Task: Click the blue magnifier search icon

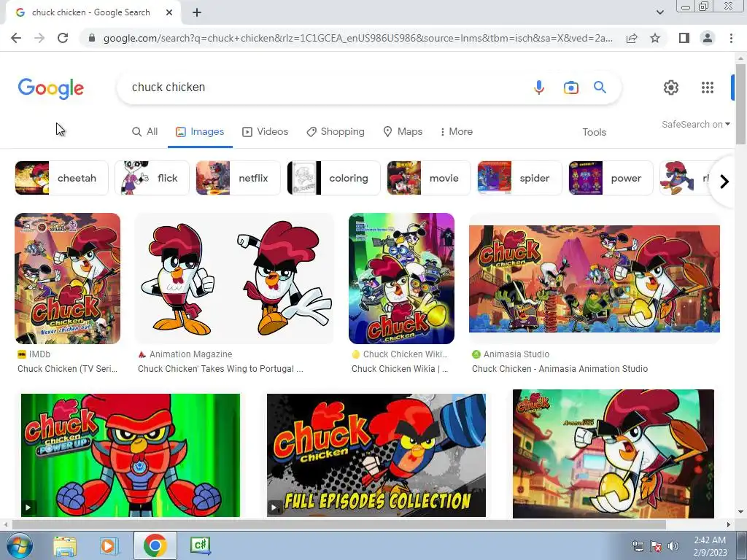Action: click(600, 87)
